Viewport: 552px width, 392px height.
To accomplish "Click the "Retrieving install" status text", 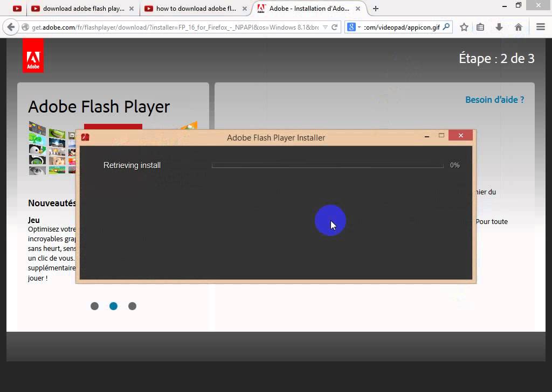I will pos(132,165).
